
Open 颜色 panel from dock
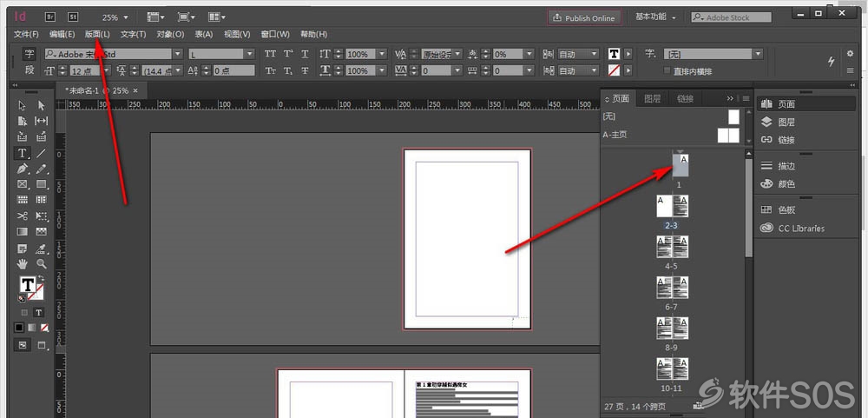coord(779,183)
